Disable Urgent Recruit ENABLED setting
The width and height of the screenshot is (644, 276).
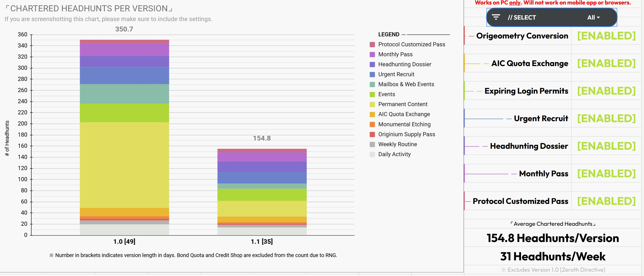pyautogui.click(x=606, y=118)
